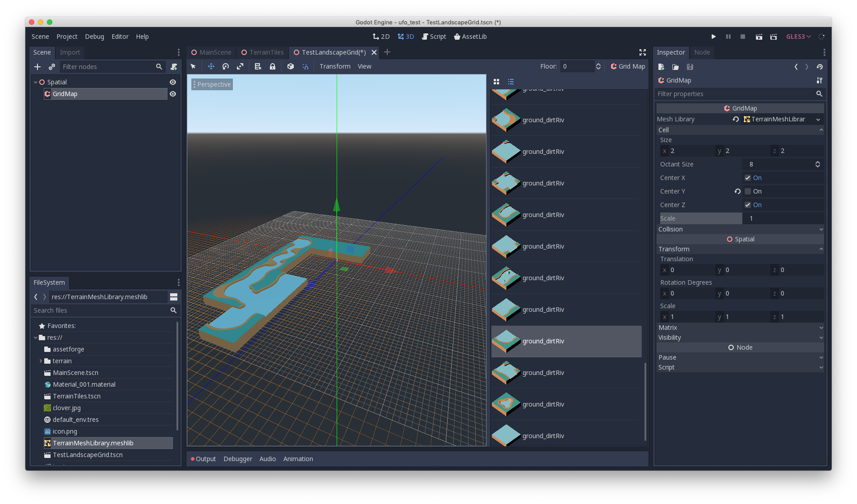Disable the Center Z checkbox
The image size is (857, 504).
pyautogui.click(x=748, y=205)
